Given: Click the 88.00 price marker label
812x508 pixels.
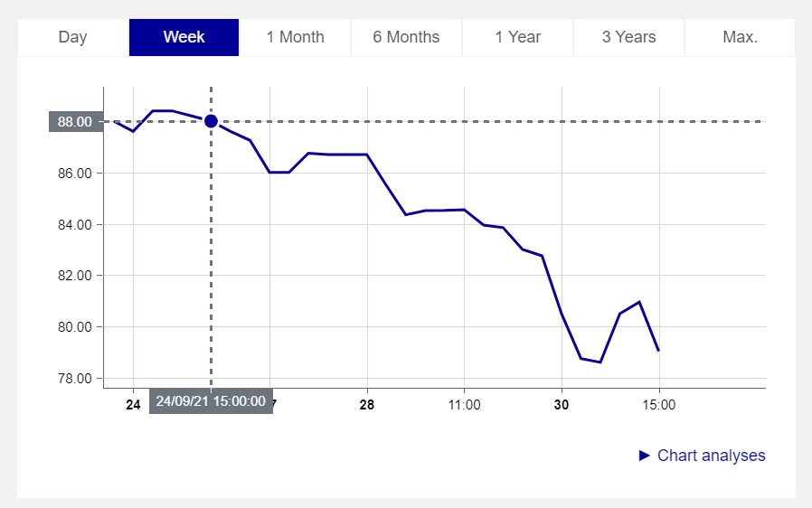Looking at the screenshot, I should pos(75,121).
